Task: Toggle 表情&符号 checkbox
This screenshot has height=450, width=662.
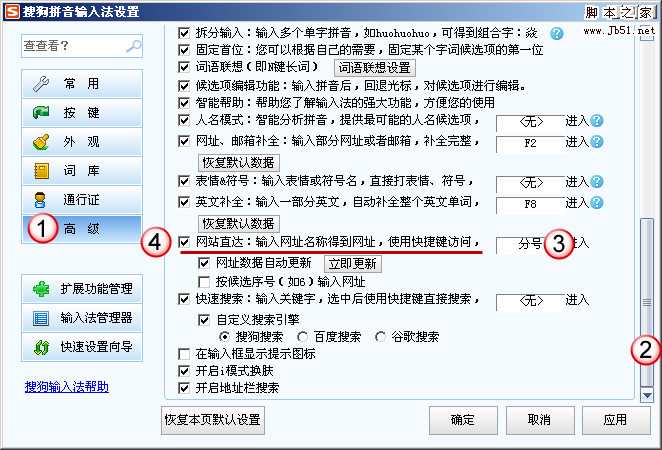Action: click(x=184, y=181)
